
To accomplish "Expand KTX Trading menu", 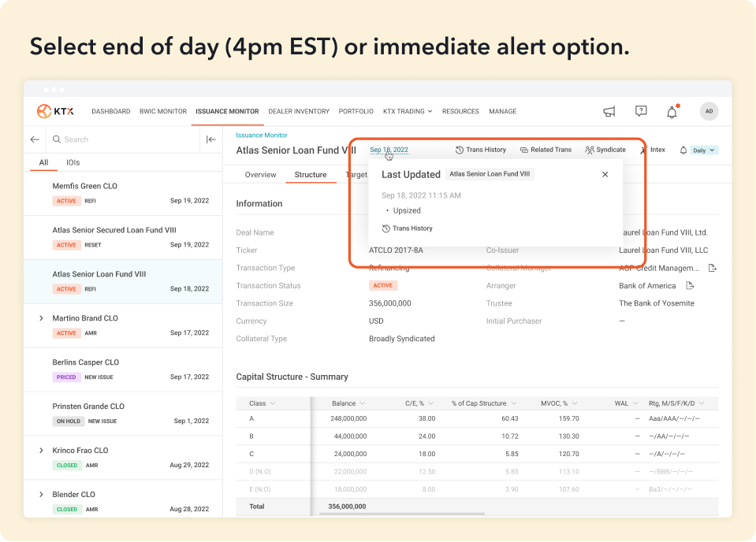I will [x=408, y=111].
